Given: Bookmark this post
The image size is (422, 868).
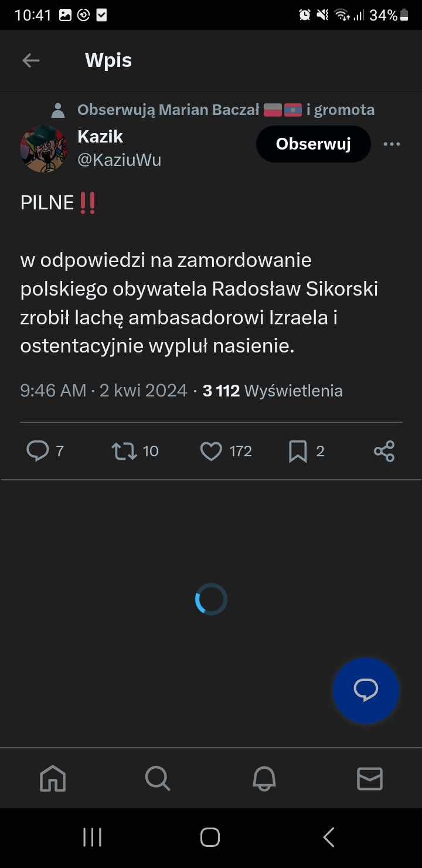Looking at the screenshot, I should point(298,451).
